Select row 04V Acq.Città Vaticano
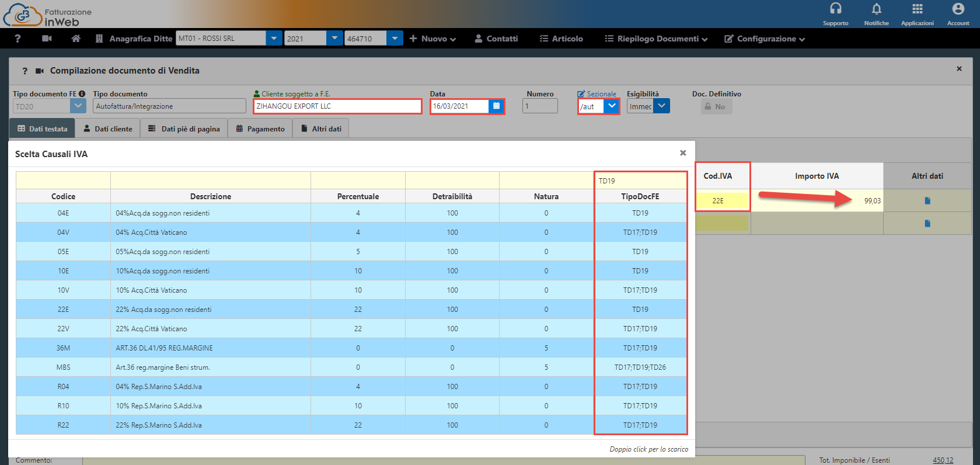This screenshot has height=465, width=980. (351, 232)
